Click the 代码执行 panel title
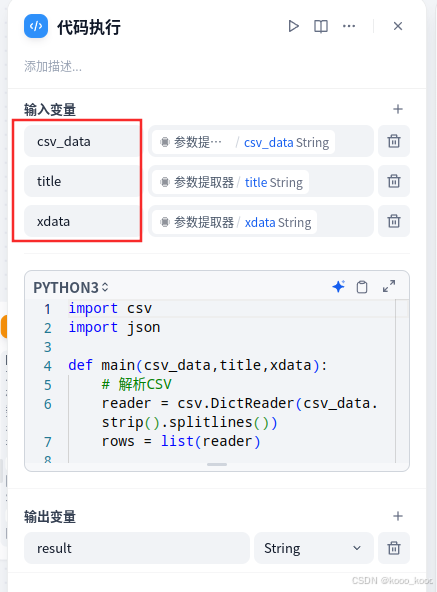This screenshot has height=592, width=437. [x=89, y=28]
